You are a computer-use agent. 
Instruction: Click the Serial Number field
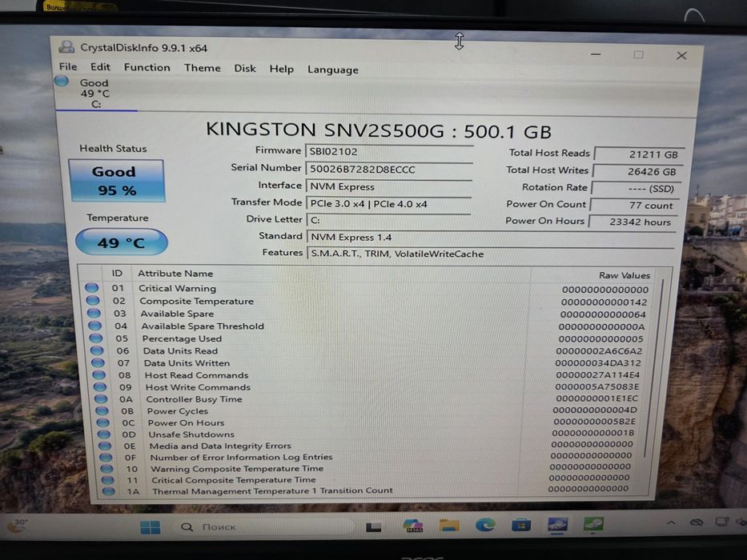click(x=389, y=169)
